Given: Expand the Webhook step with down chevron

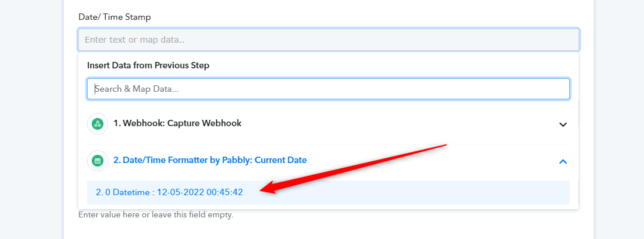Looking at the screenshot, I should coord(563,124).
